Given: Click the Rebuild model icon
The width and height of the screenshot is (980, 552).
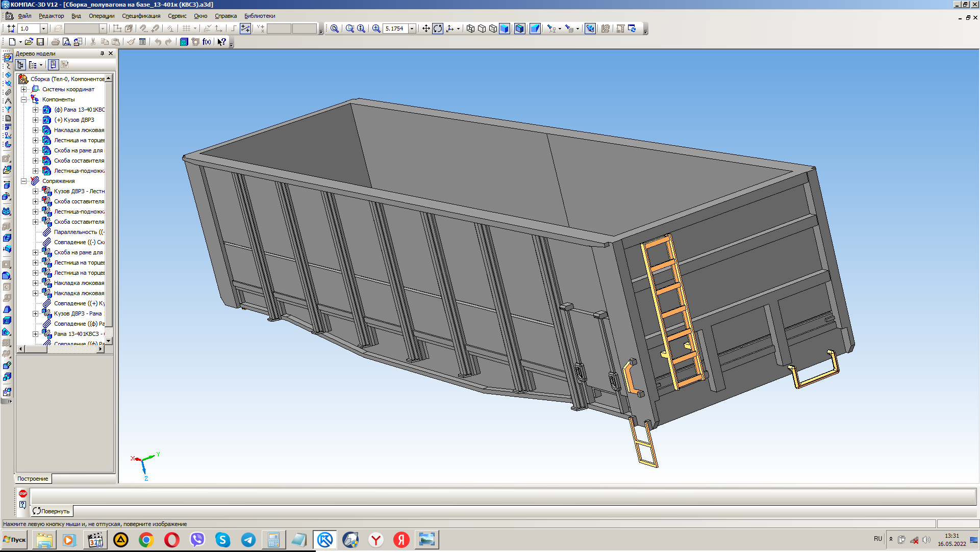Looking at the screenshot, I should [632, 29].
